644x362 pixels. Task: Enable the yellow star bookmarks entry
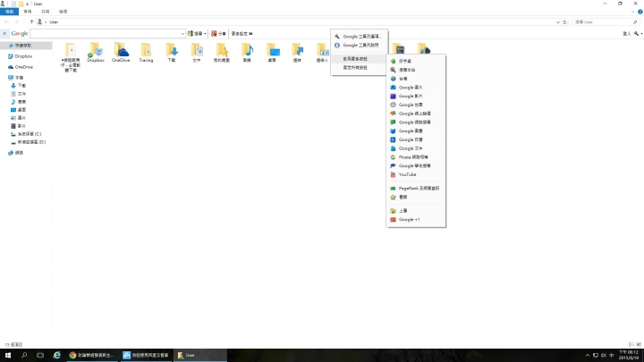(416, 197)
